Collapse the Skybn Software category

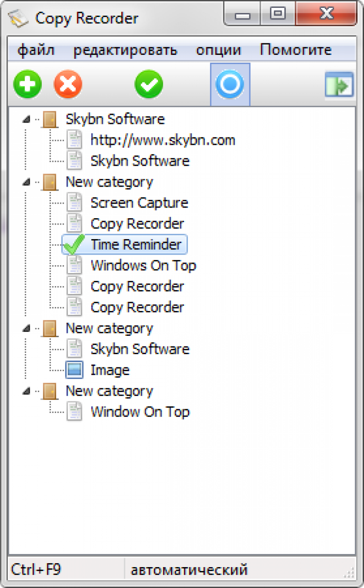point(26,120)
